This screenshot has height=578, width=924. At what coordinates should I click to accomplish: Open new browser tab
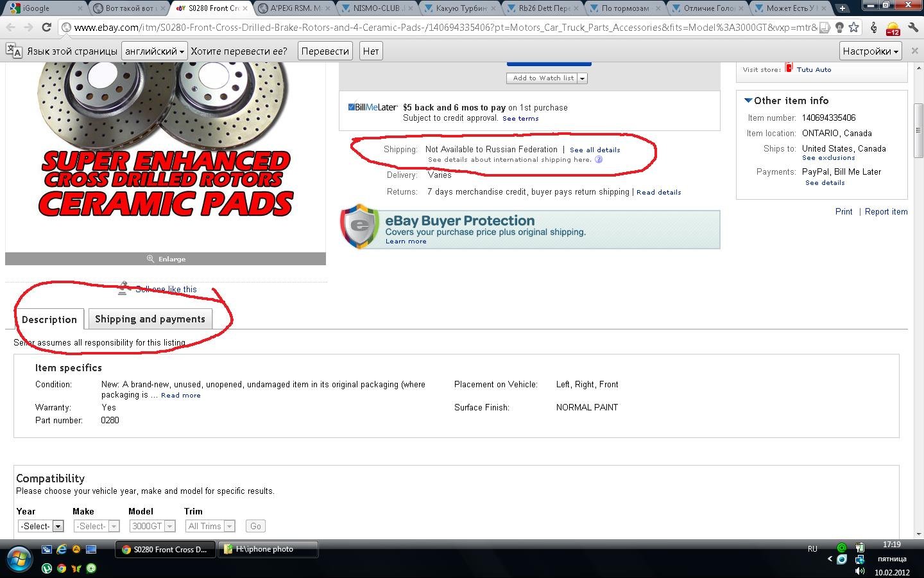coord(842,8)
